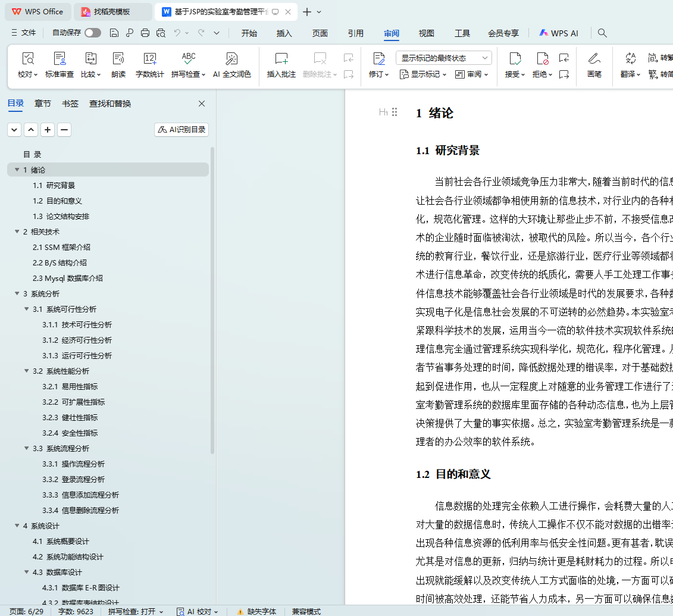Move outline selection up with arrow
The width and height of the screenshot is (673, 616).
pos(31,130)
